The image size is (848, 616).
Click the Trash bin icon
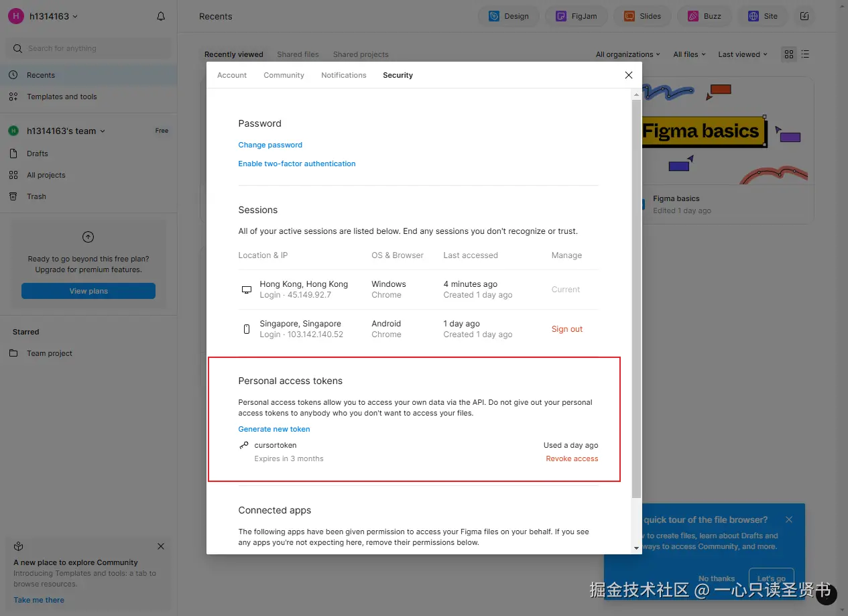click(x=13, y=196)
